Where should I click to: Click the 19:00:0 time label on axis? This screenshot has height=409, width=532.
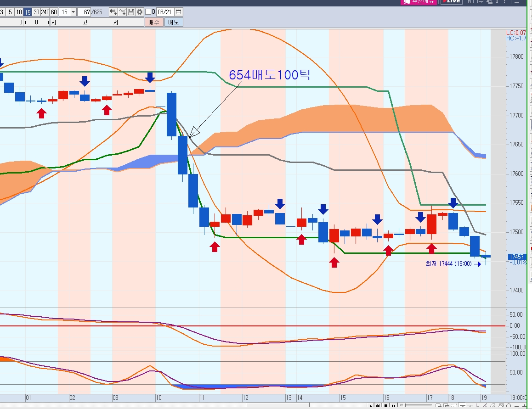(x=518, y=398)
